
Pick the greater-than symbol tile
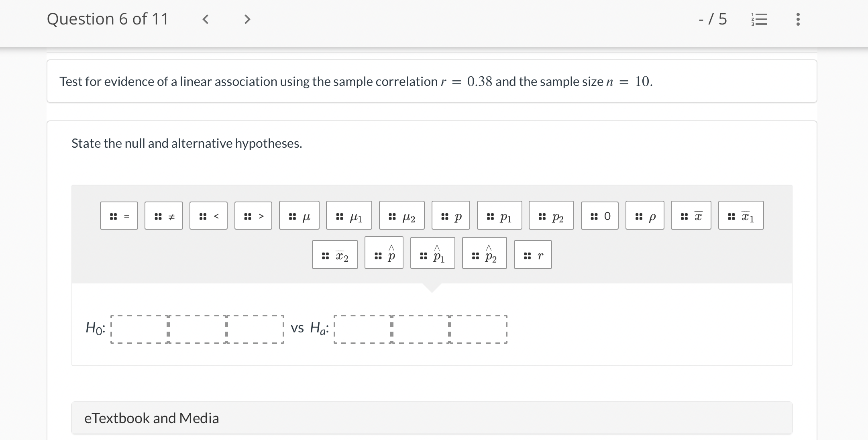coord(253,216)
